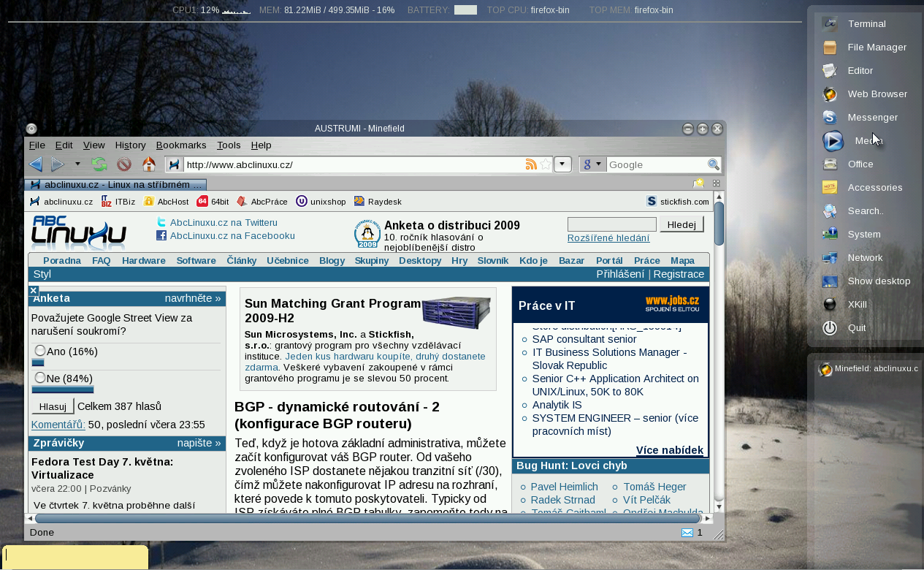924x570 pixels.
Task: Open the search engine chooser dropdown
Action: point(592,164)
